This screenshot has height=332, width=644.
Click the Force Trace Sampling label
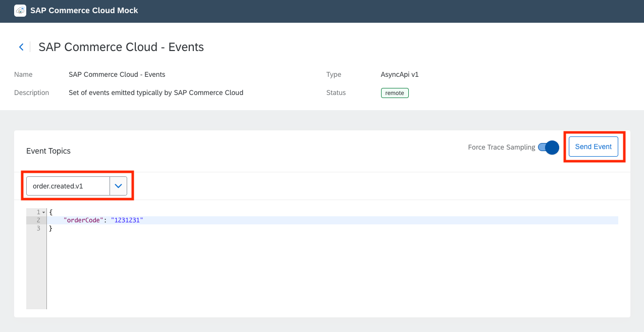(x=502, y=147)
